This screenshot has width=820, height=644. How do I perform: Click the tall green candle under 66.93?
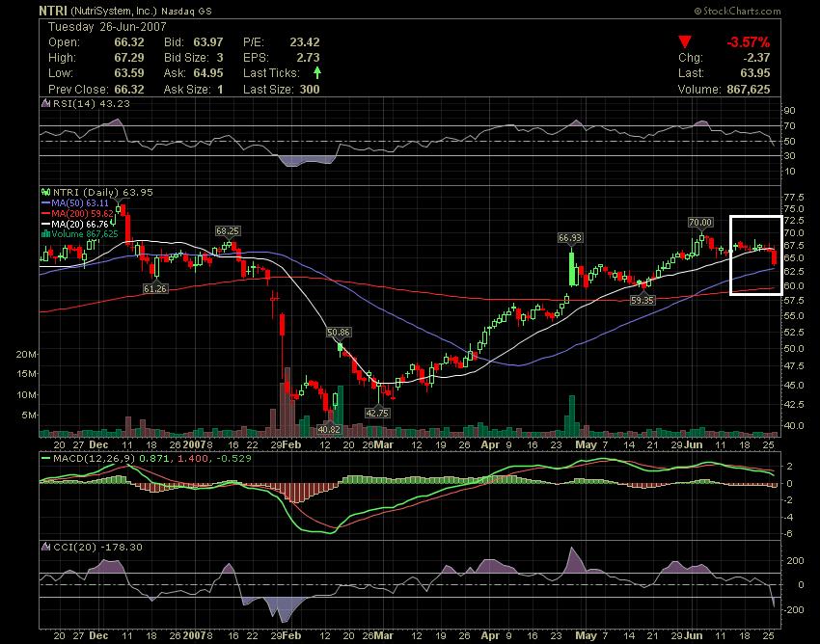tap(572, 269)
